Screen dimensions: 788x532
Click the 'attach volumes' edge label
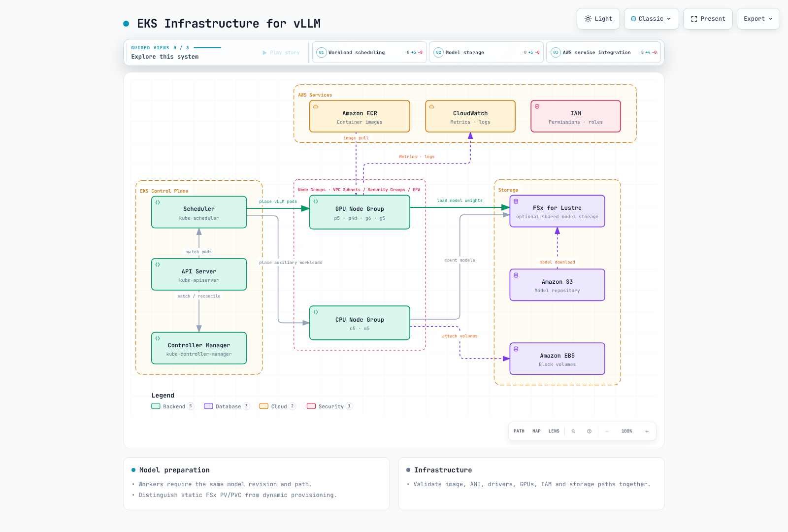coord(460,336)
